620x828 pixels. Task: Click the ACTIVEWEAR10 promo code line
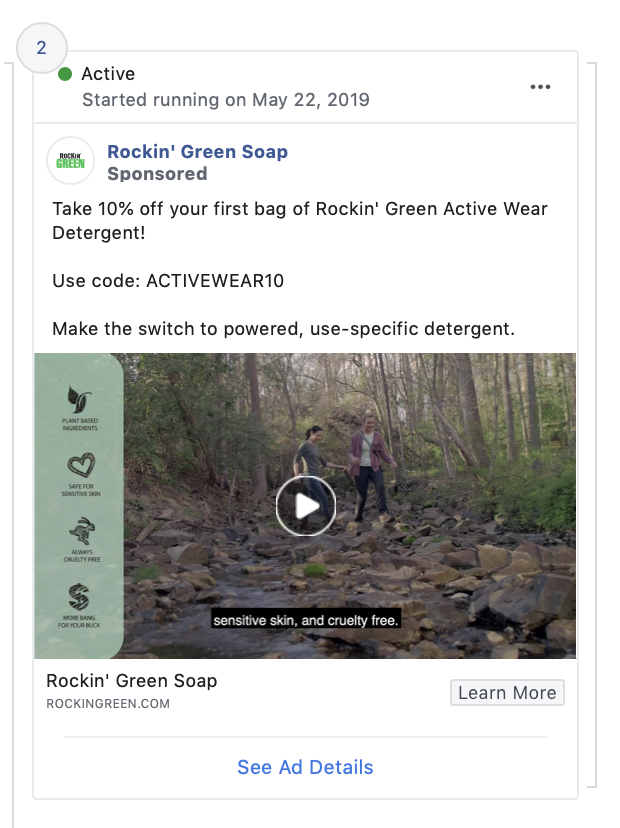pyautogui.click(x=168, y=281)
